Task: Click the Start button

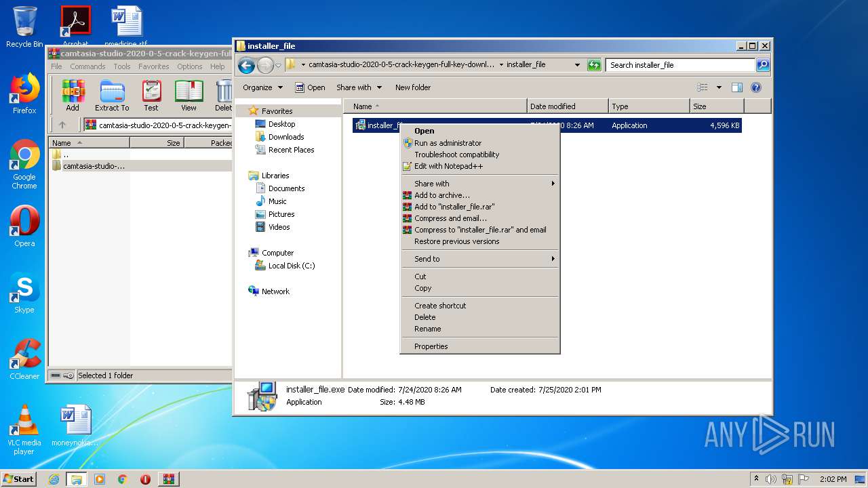Action: (x=19, y=479)
